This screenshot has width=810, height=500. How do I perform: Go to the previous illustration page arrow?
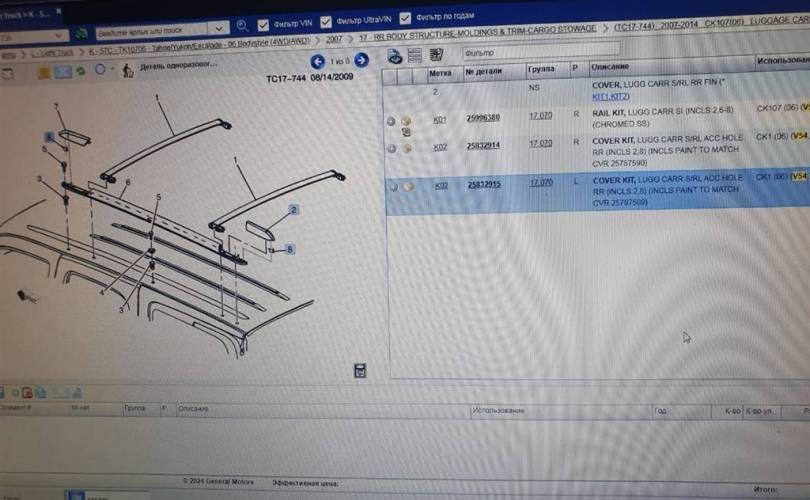tap(318, 61)
